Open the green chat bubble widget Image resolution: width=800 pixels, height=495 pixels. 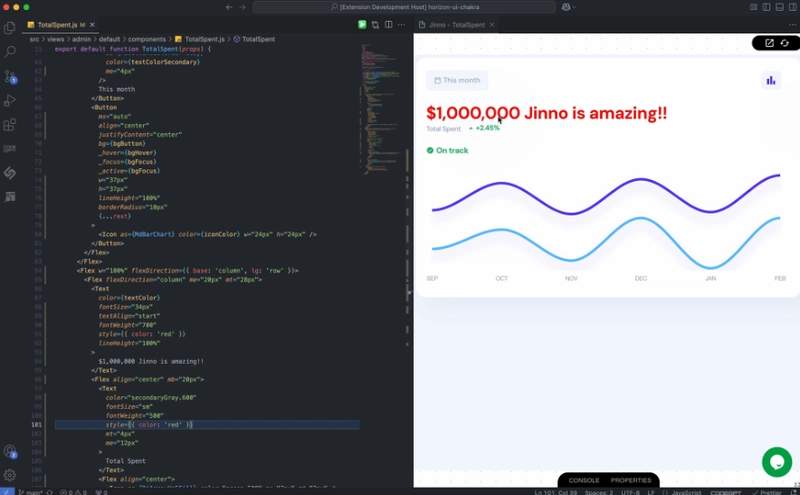click(x=777, y=462)
